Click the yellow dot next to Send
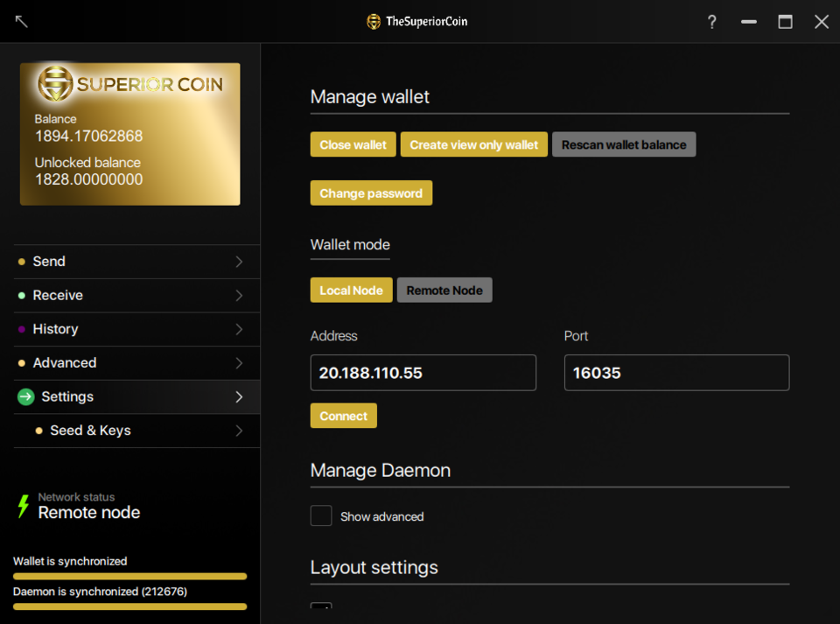 click(21, 262)
